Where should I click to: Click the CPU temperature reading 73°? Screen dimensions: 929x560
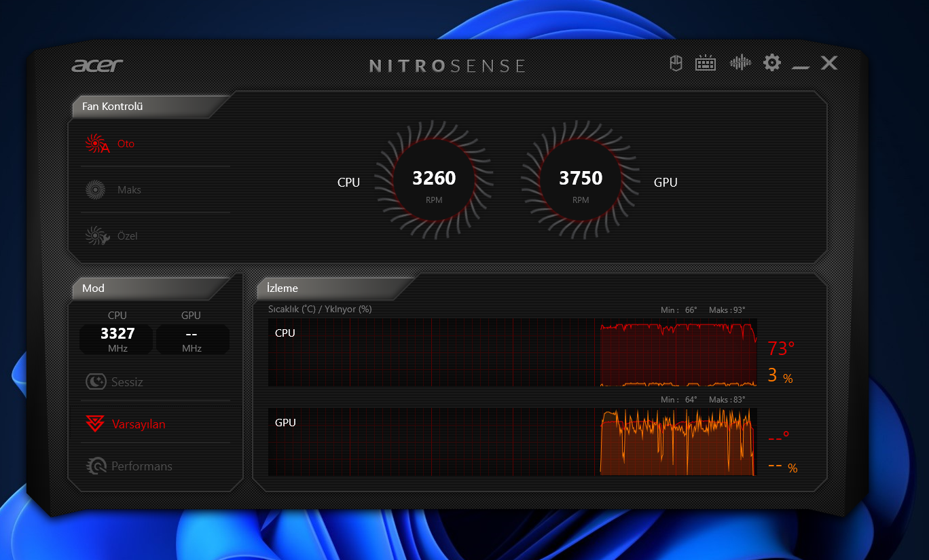(x=781, y=349)
